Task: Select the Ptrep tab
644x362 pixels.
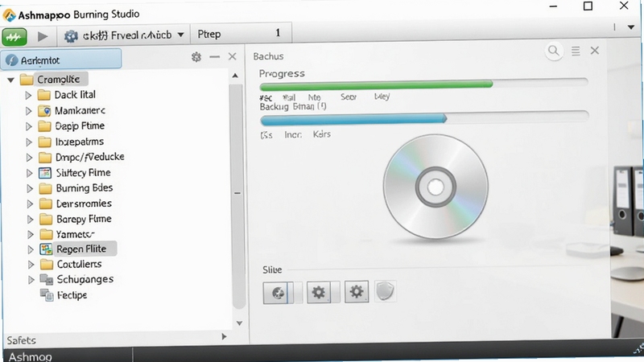Action: (x=241, y=34)
